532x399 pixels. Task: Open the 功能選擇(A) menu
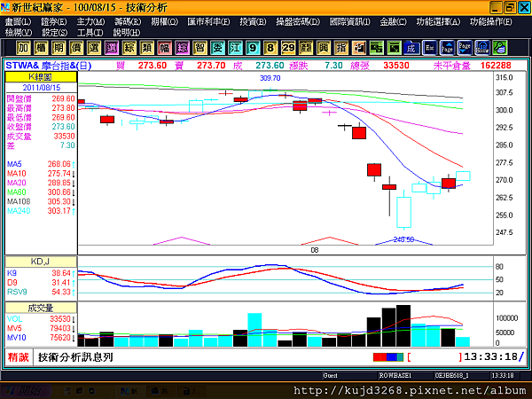click(438, 21)
